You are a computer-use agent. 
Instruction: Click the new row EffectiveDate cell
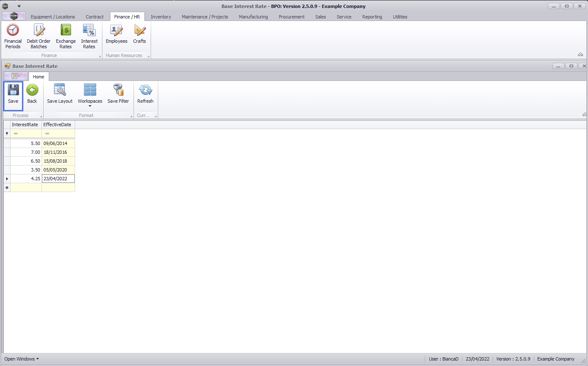pyautogui.click(x=58, y=187)
